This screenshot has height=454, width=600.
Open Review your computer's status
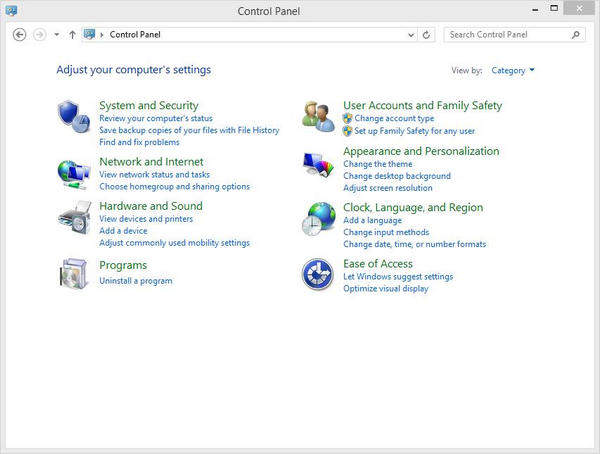point(156,118)
